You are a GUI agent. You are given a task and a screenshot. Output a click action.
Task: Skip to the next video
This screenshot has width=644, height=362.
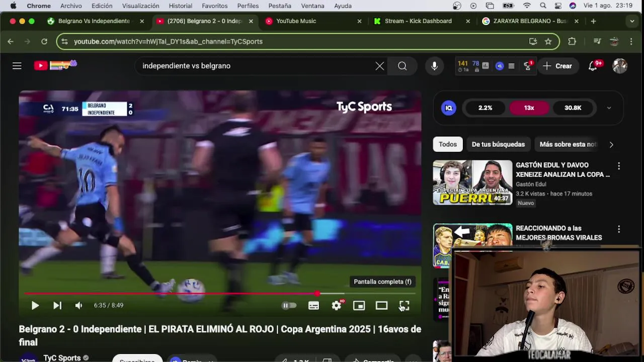click(x=57, y=305)
